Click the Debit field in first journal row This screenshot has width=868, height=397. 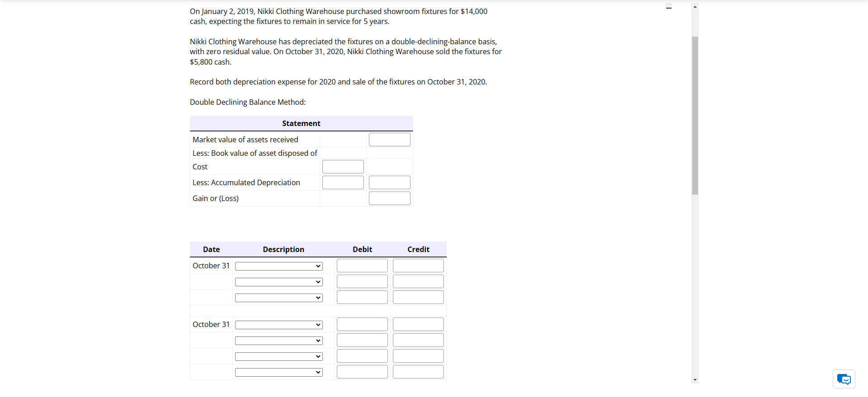[362, 266]
